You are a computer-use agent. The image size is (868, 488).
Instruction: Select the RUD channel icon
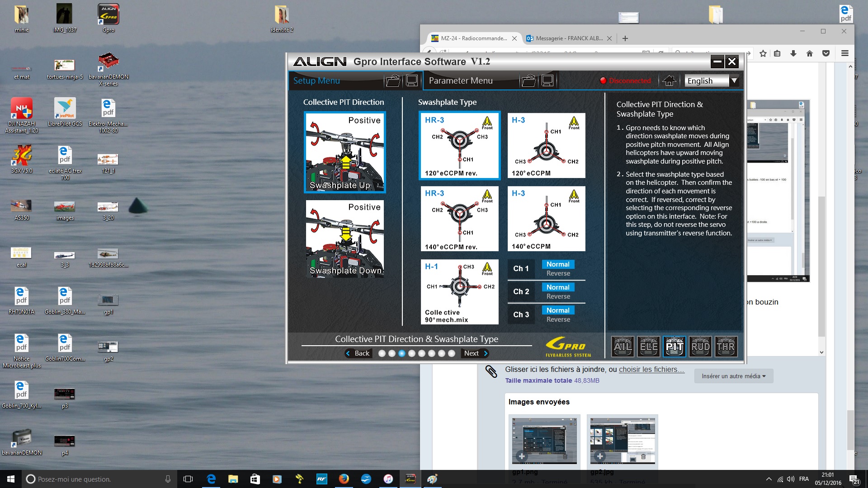700,347
